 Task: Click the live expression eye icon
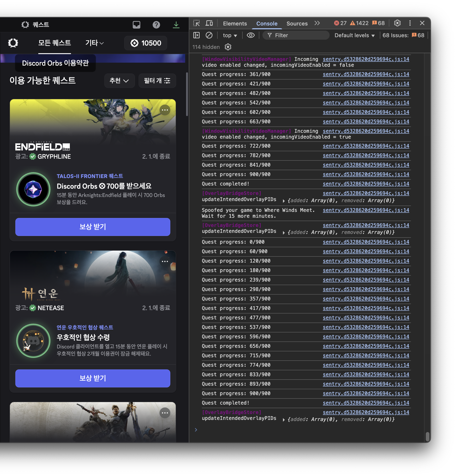tap(251, 35)
